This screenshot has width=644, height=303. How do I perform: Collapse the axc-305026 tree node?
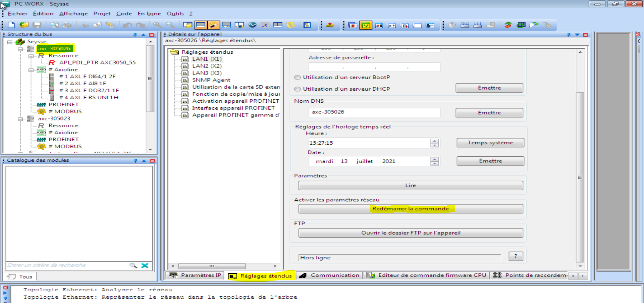point(20,49)
